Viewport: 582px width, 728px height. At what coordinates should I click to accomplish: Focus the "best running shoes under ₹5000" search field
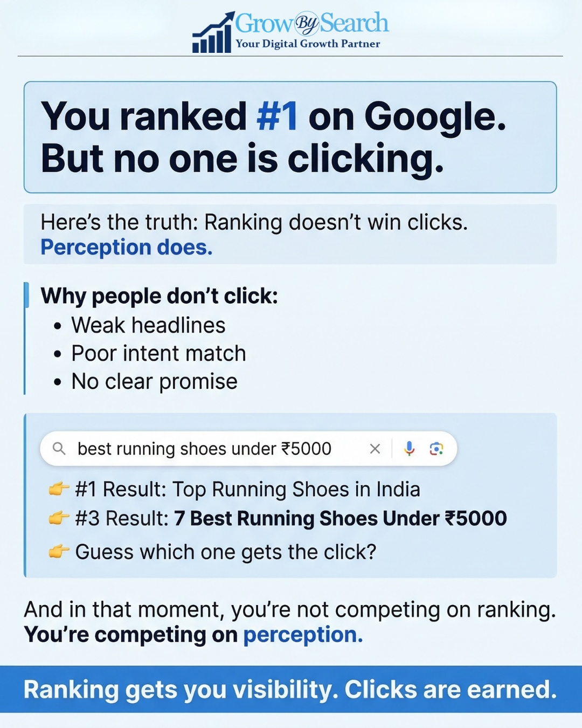pyautogui.click(x=205, y=449)
